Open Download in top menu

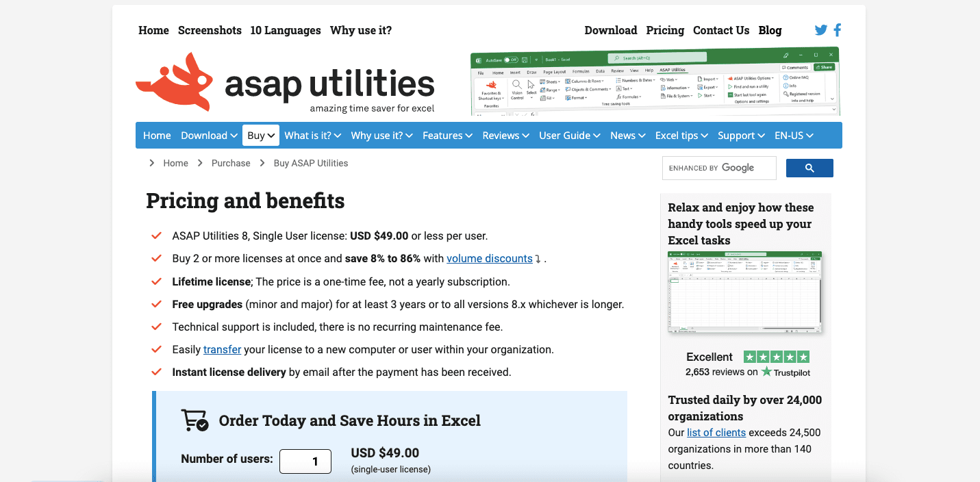(611, 30)
